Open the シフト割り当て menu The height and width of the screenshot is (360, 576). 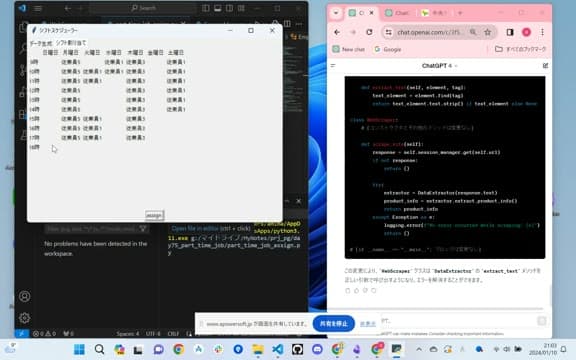[71, 43]
